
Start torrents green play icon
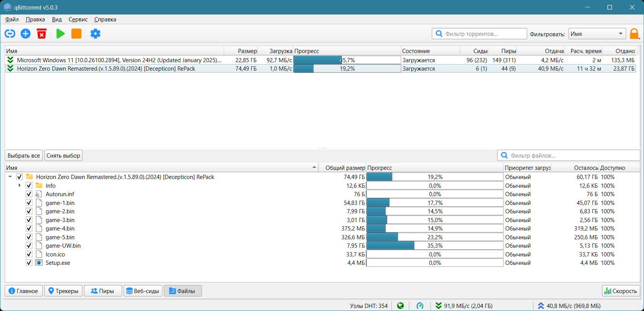60,34
